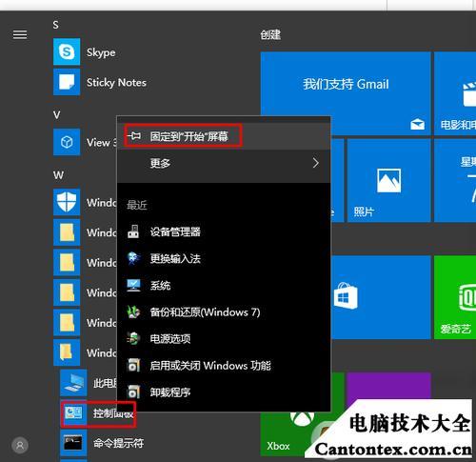Click the uninstall programs icon
Screen dimensions: 476x462
click(x=133, y=392)
